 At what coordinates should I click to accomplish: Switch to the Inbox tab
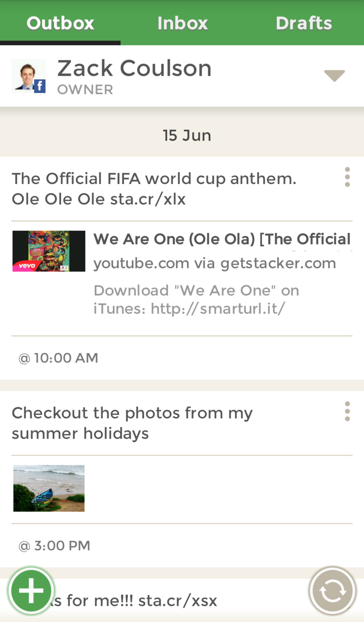(x=182, y=23)
